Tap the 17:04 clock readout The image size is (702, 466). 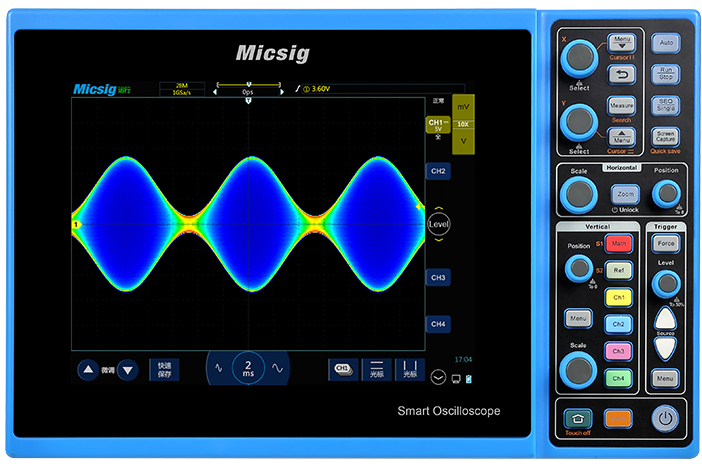(463, 359)
